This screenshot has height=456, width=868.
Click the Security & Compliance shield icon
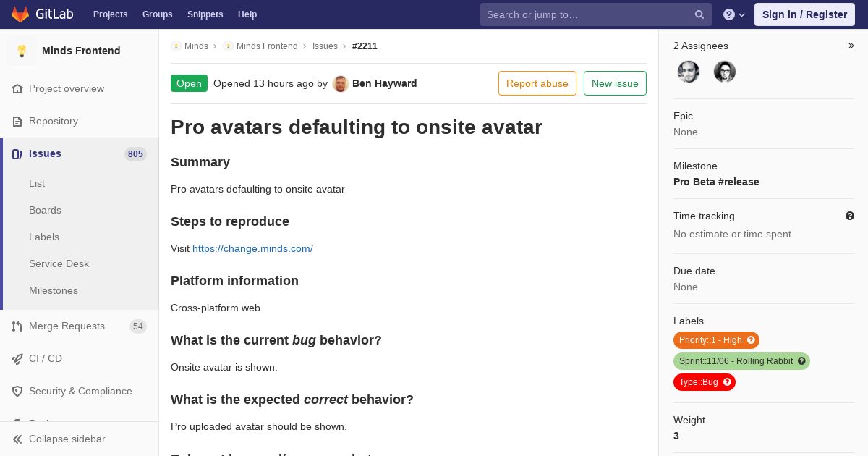(17, 391)
